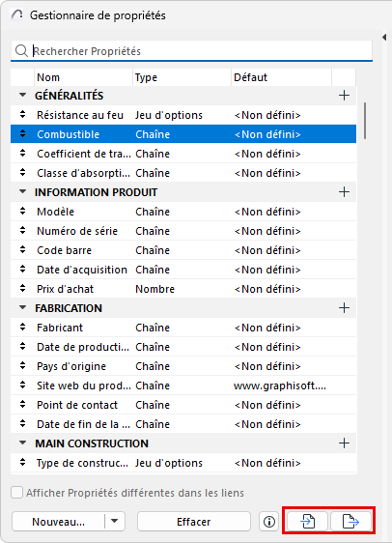
Task: Click the panel expand arrow at right edge
Action: (x=384, y=37)
